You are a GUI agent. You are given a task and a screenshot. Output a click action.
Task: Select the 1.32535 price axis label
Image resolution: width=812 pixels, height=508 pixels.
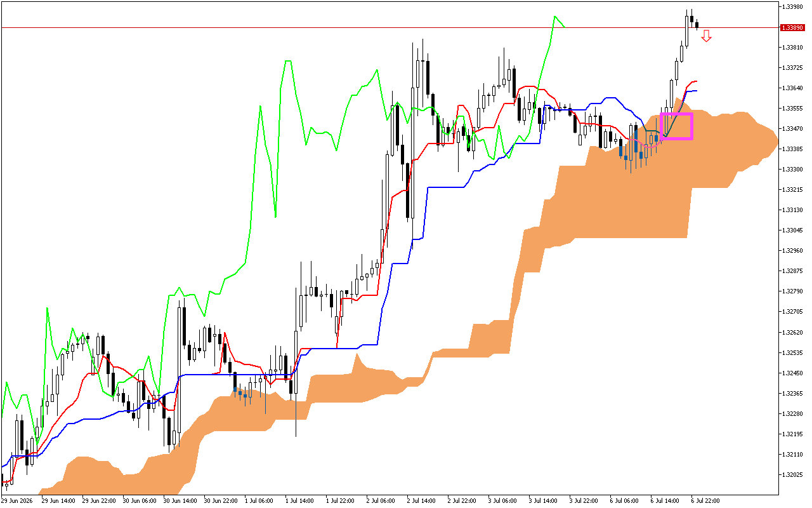coord(793,352)
